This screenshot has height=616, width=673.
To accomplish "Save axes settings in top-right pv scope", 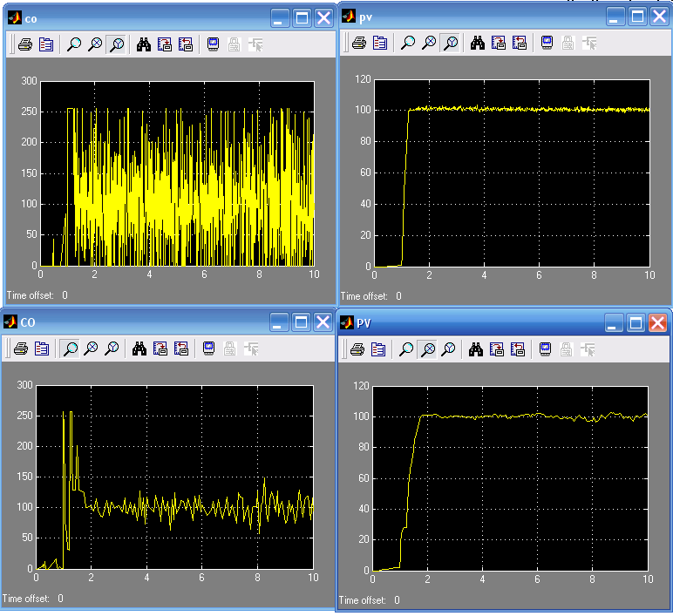I will click(498, 42).
